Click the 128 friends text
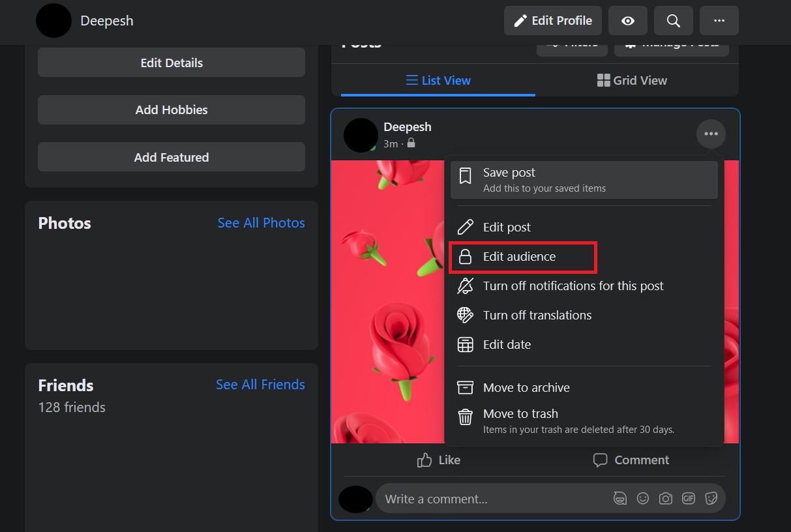Viewport: 791px width, 532px height. (72, 407)
